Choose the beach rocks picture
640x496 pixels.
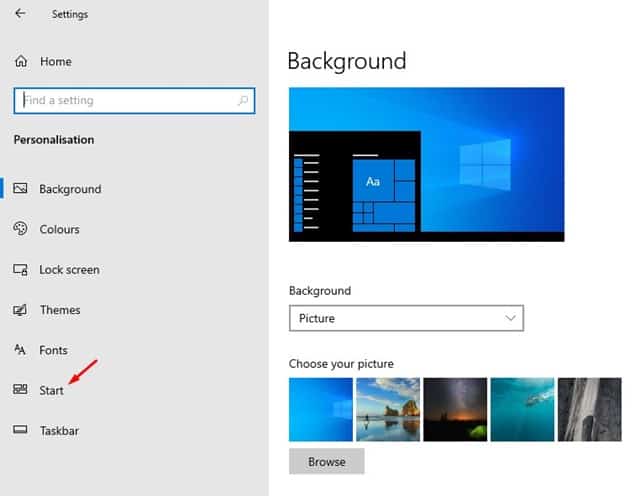[388, 409]
